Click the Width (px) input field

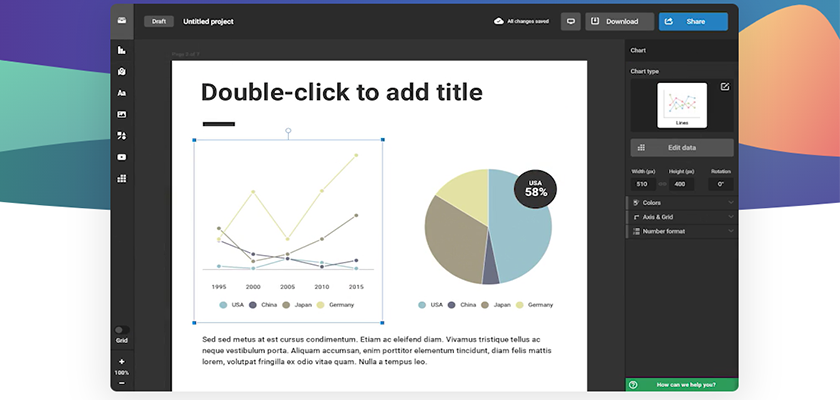pyautogui.click(x=642, y=184)
